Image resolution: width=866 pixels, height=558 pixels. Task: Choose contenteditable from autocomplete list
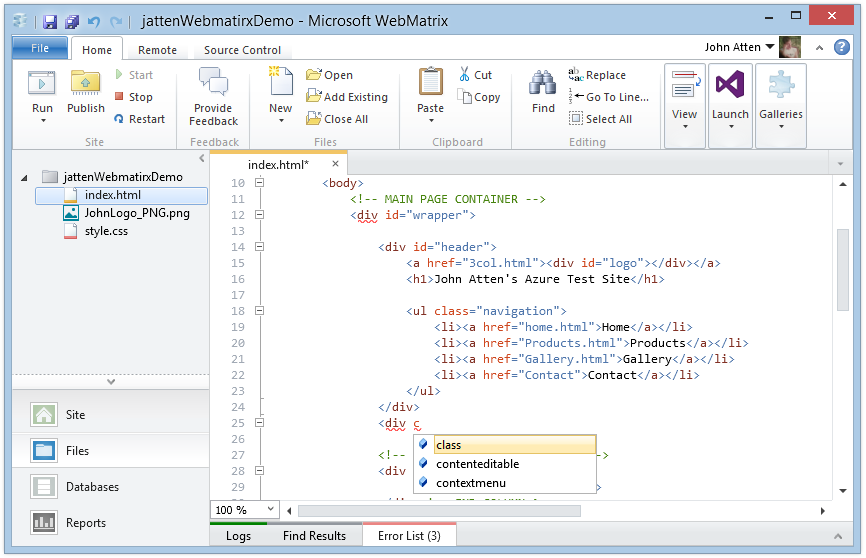[505, 464]
